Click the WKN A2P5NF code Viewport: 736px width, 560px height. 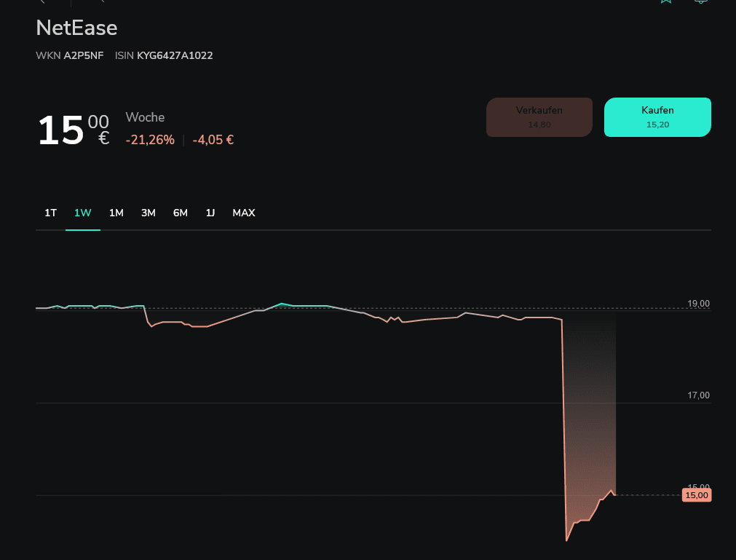pos(70,55)
